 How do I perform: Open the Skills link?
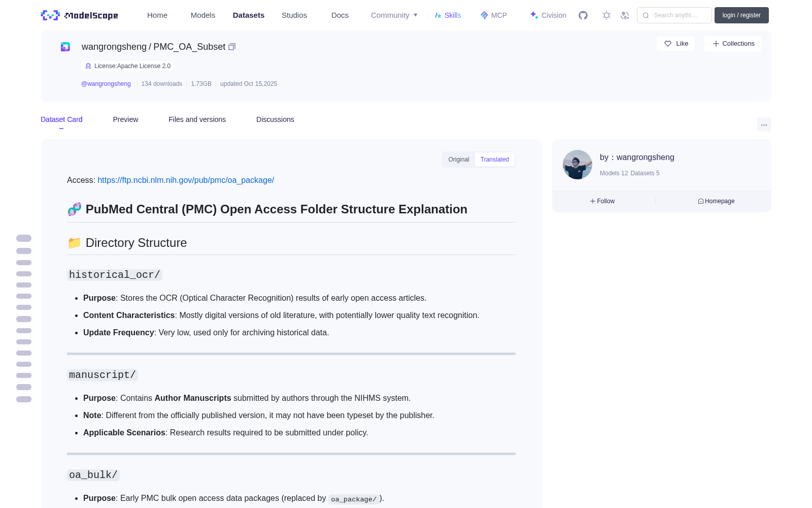click(448, 15)
